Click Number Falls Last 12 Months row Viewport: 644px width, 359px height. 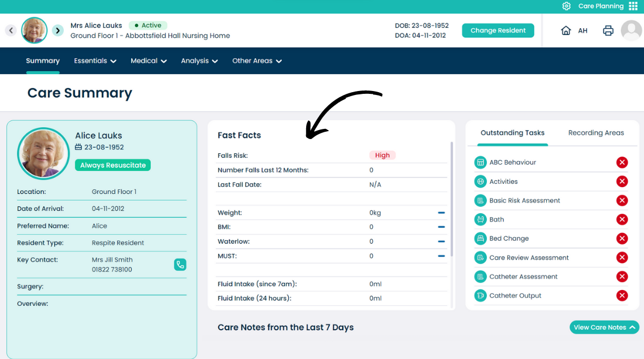(x=332, y=170)
